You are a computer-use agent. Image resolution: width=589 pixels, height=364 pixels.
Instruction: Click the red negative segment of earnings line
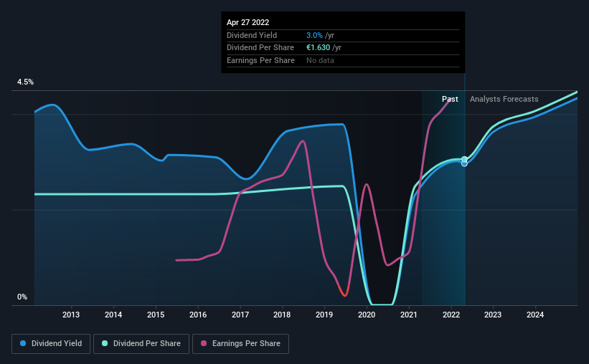(x=344, y=292)
